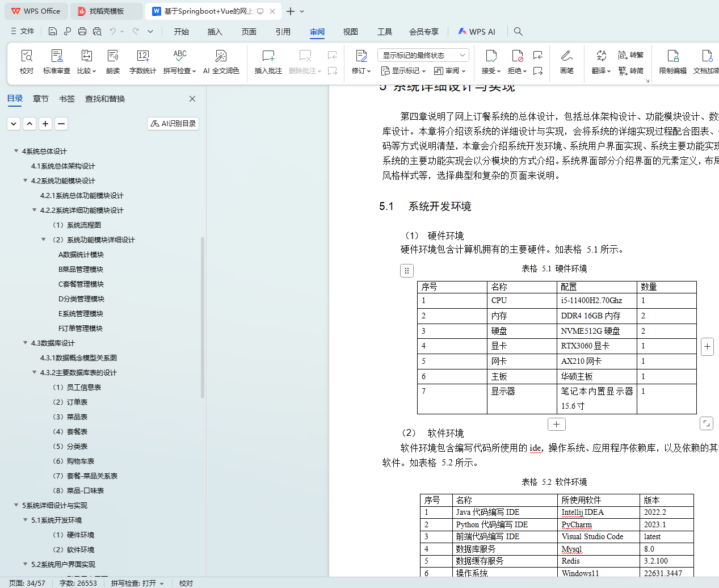The image size is (719, 588).
Task: Collapse 4.3.2主要数据库表的设计 node
Action: point(34,372)
